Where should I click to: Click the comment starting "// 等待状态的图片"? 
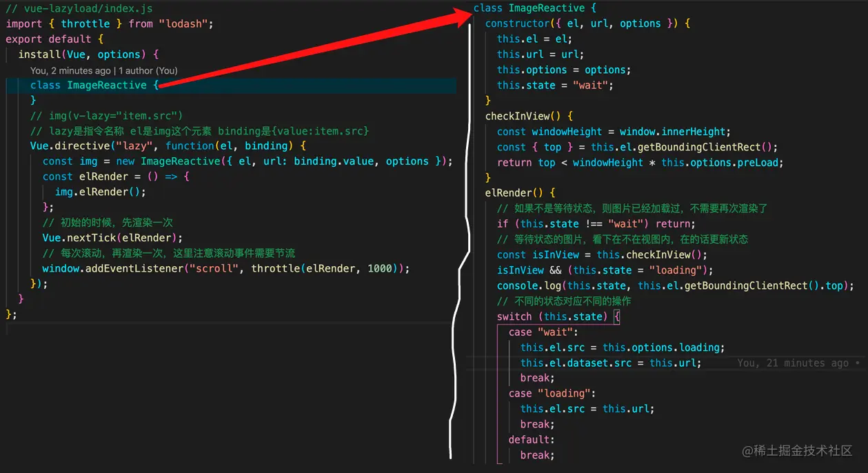click(x=623, y=239)
